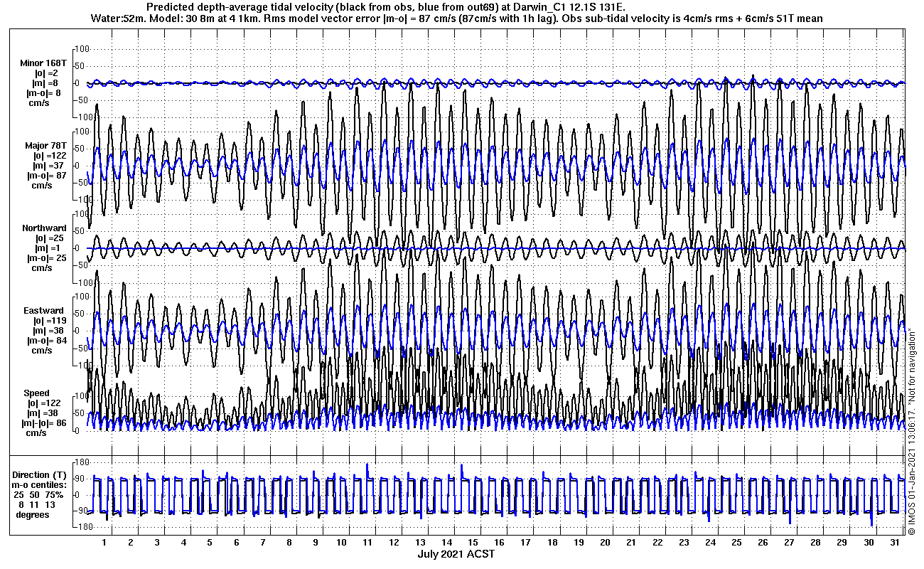Click day '25' on the date axis
The width and height of the screenshot is (924, 569).
pos(736,543)
